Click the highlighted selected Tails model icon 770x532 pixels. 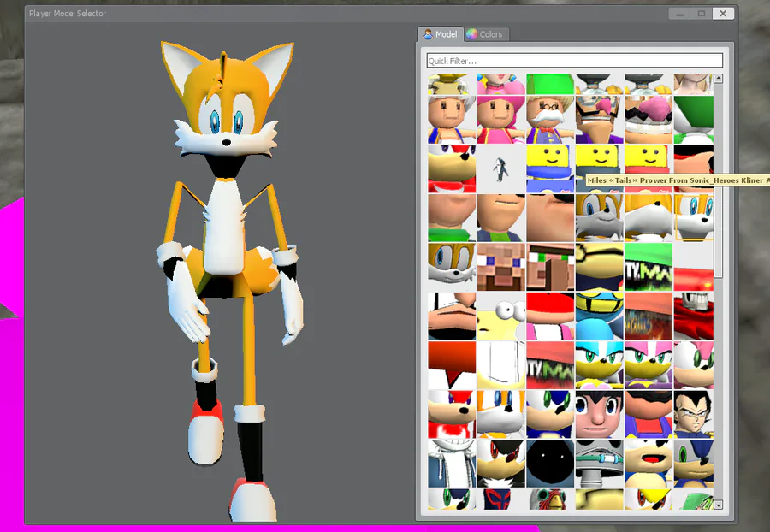pos(693,217)
